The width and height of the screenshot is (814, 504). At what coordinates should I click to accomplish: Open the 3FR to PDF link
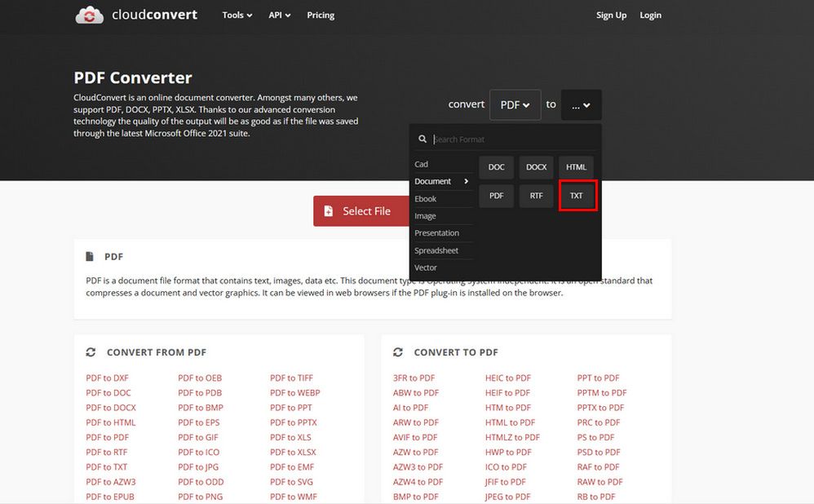[x=414, y=378]
